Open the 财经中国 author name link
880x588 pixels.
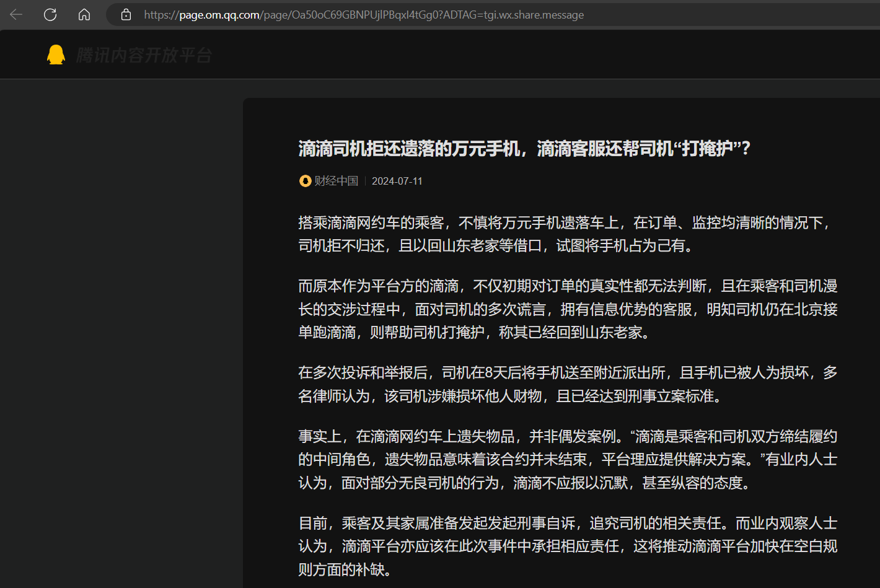click(336, 181)
